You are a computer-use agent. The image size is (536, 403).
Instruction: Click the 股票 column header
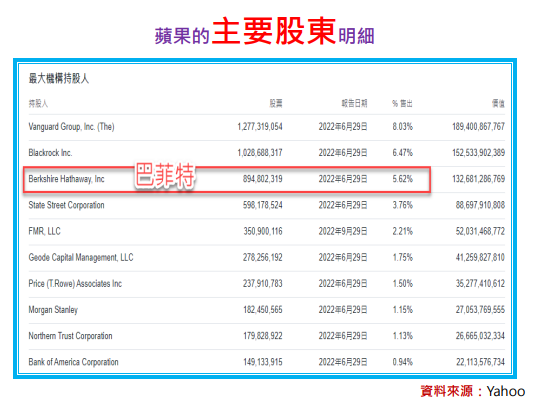pos(276,103)
